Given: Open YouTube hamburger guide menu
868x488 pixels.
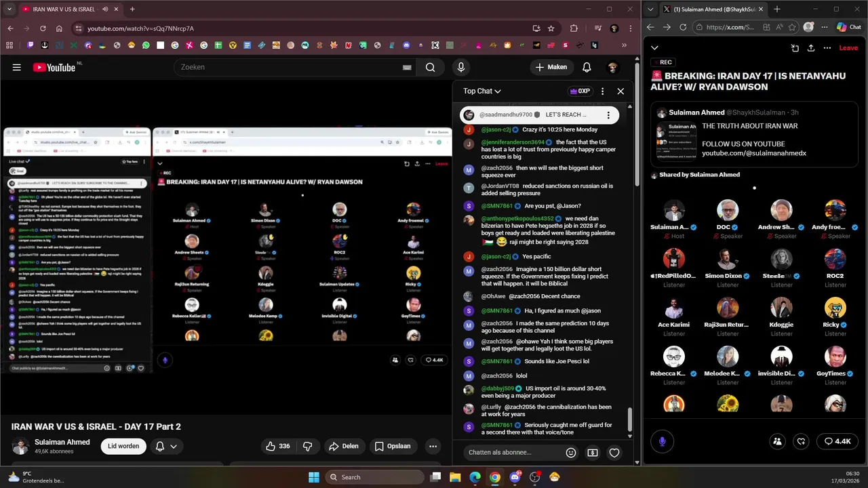Looking at the screenshot, I should point(17,67).
